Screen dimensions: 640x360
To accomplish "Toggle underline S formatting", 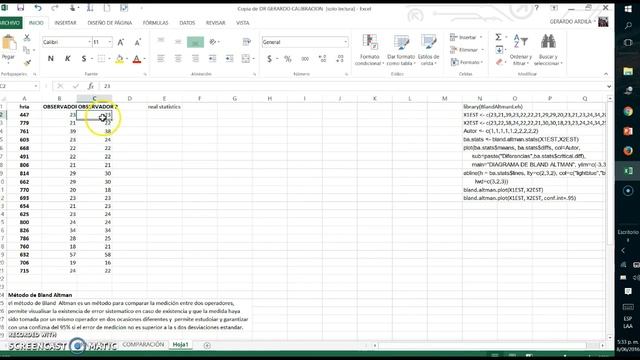I will 84,59.
